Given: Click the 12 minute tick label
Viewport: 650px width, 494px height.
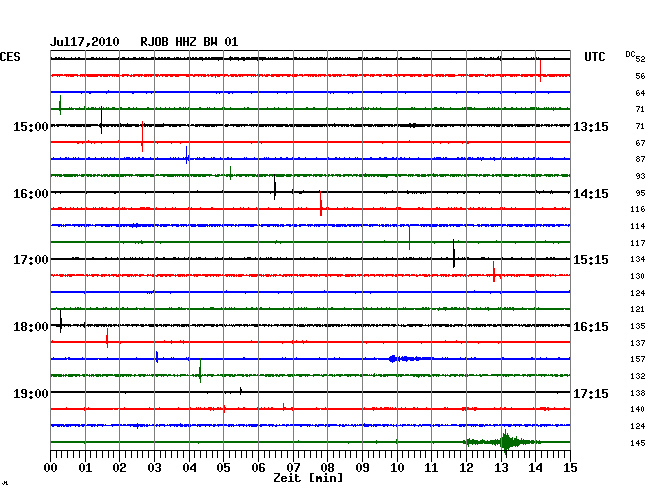Looking at the screenshot, I should click(466, 467).
